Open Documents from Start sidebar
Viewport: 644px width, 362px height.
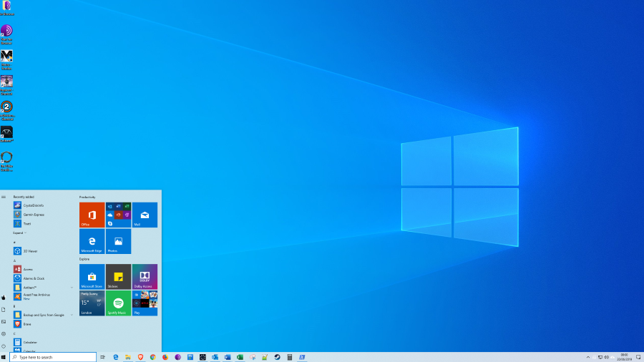pyautogui.click(x=4, y=310)
